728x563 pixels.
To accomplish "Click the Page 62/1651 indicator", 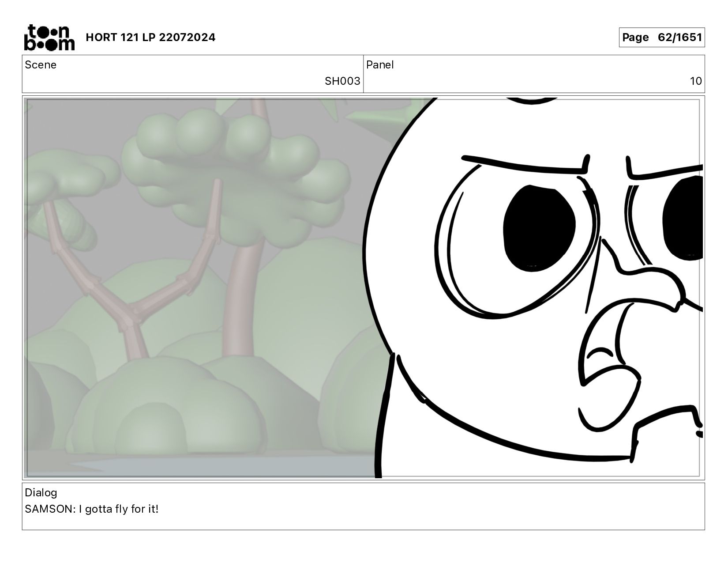I will 661,38.
